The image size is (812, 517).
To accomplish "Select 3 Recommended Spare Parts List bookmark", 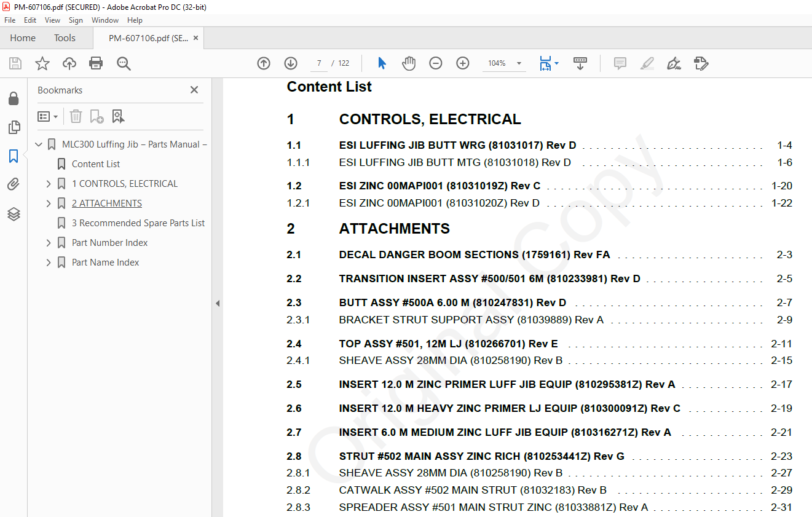I will coord(138,223).
